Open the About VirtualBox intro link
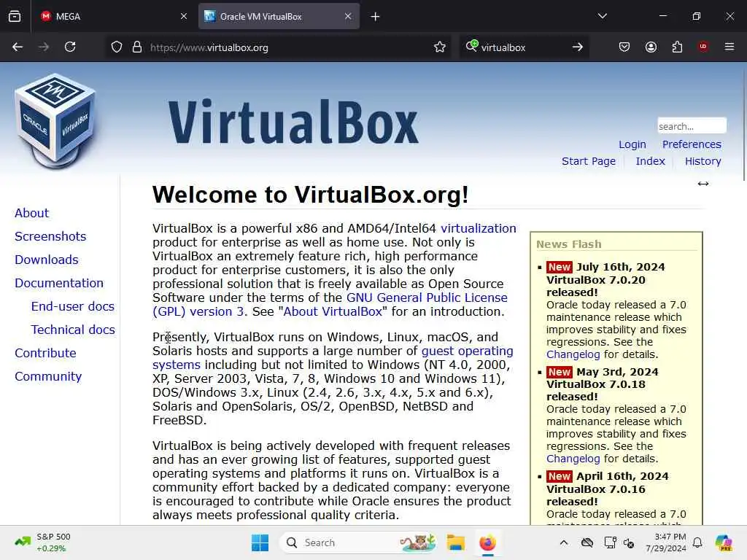The width and height of the screenshot is (747, 560). tap(333, 311)
